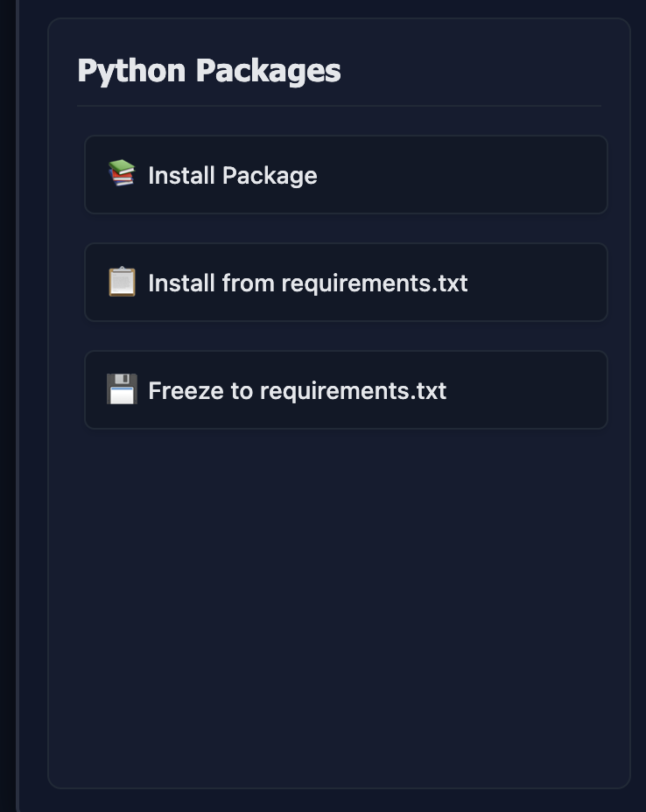Click the Python Packages heading

point(208,71)
